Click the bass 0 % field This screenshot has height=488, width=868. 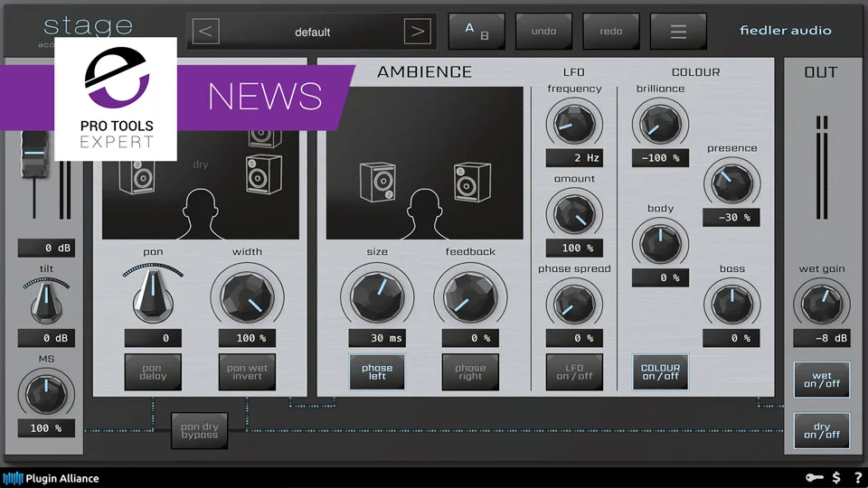(731, 337)
